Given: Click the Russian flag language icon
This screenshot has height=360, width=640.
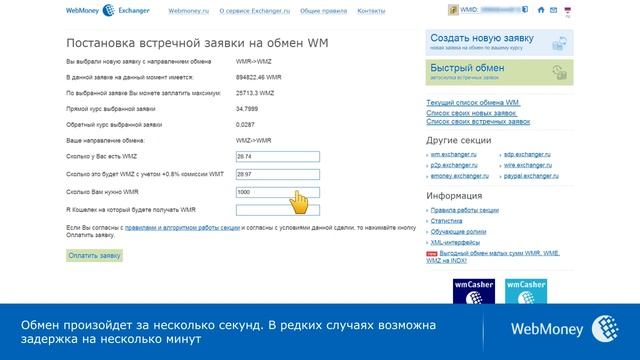Looking at the screenshot, I should (568, 10).
